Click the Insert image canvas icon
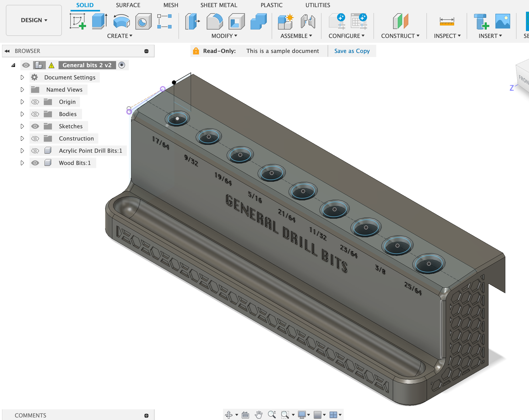 pos(503,21)
